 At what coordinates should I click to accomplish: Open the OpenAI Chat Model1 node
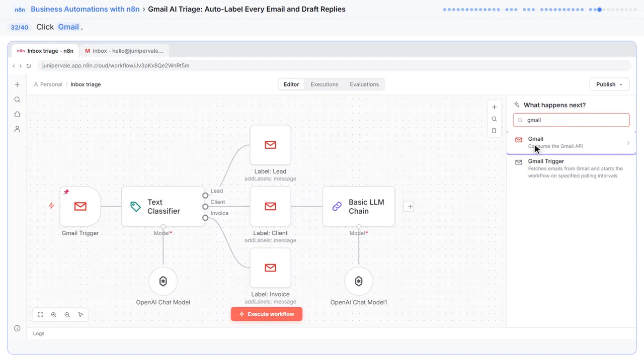[x=359, y=281]
